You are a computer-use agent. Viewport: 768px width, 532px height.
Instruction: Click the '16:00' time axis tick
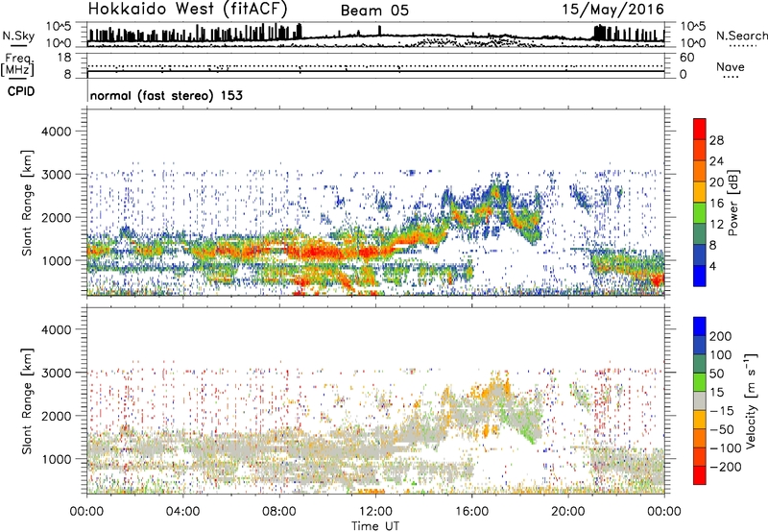(x=471, y=512)
